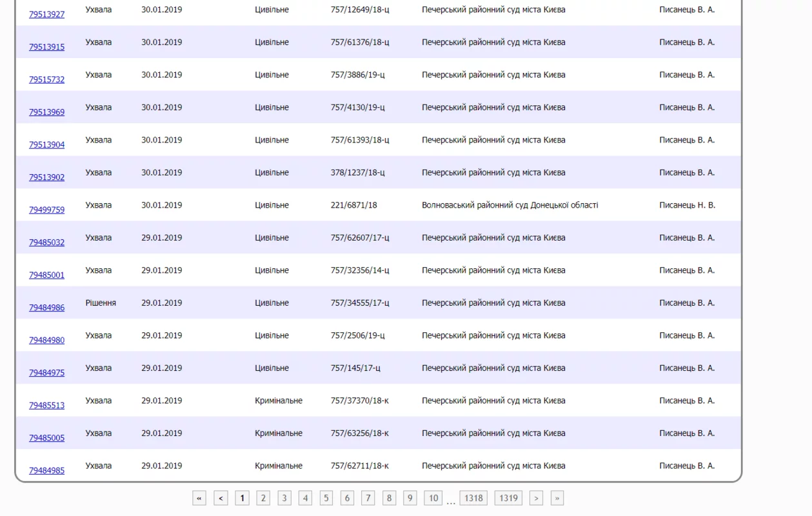The image size is (812, 516).
Task: Jump to page 1319 in pagination
Action: click(x=509, y=498)
